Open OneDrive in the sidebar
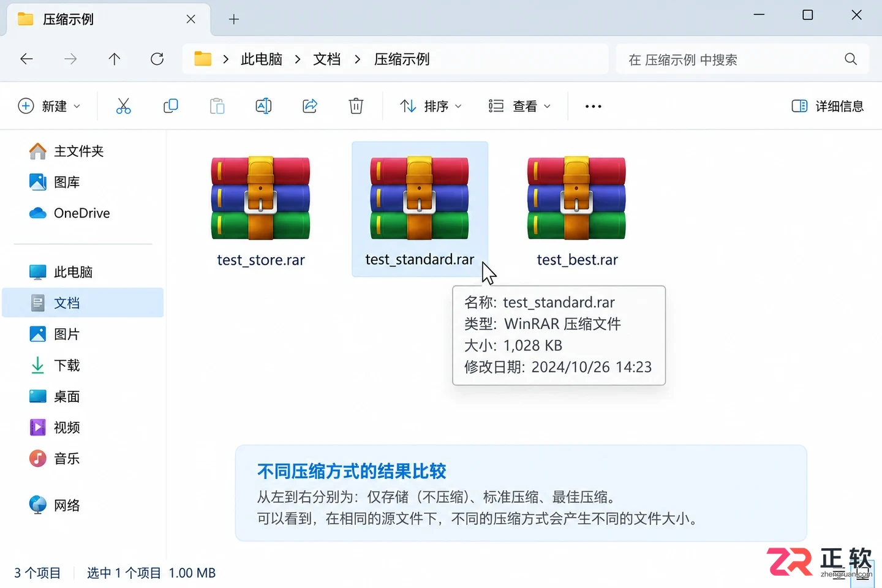Viewport: 882px width, 588px height. tap(83, 213)
